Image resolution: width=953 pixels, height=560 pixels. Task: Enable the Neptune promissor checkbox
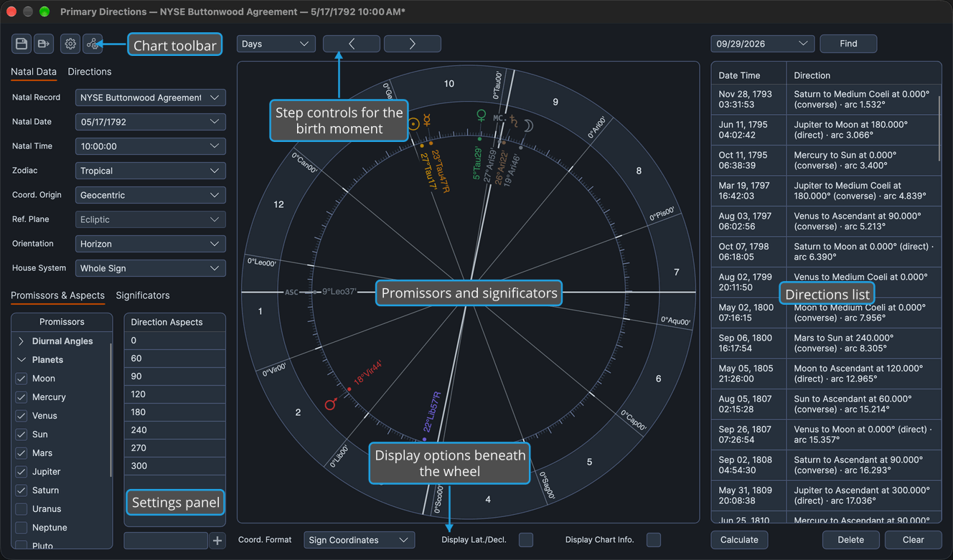22,528
